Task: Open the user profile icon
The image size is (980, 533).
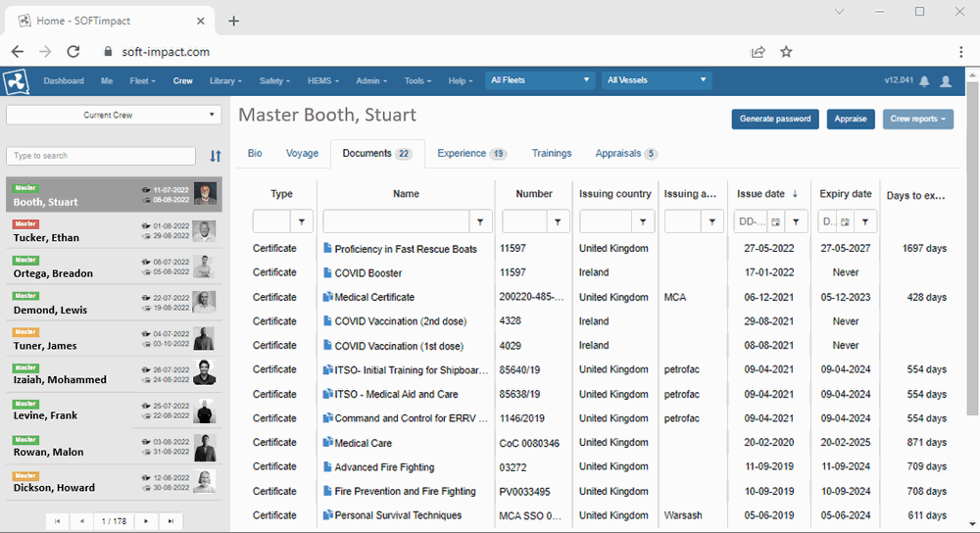Action: [946, 80]
